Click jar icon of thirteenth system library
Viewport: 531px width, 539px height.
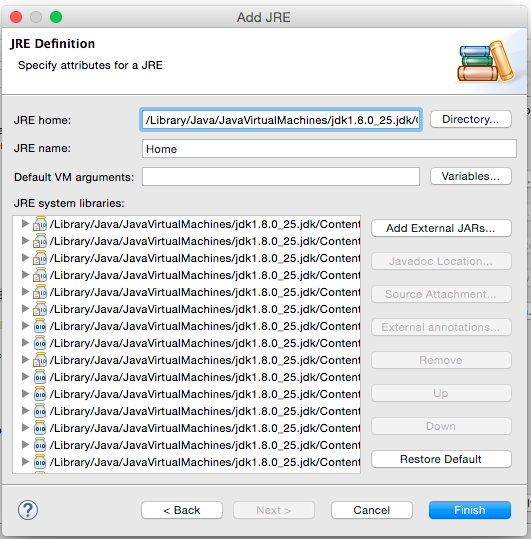click(x=40, y=428)
